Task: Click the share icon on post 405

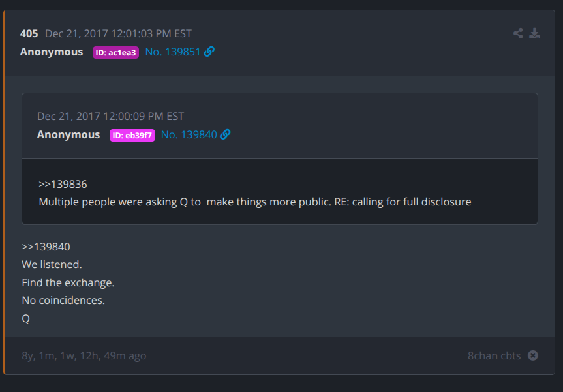Action: tap(518, 33)
